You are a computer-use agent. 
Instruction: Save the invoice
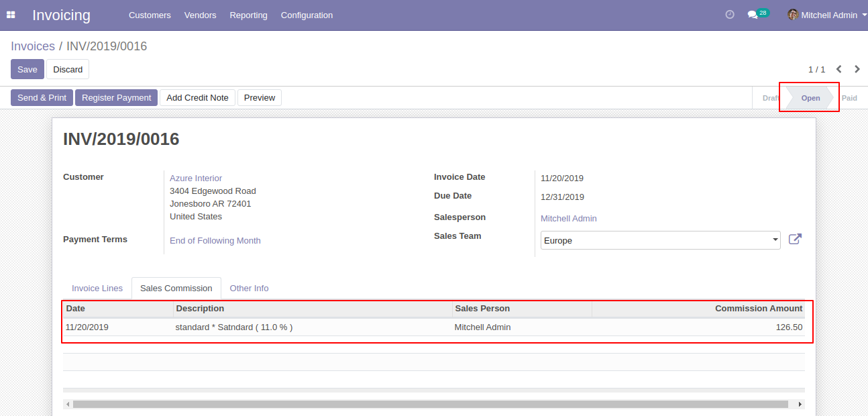coord(28,69)
